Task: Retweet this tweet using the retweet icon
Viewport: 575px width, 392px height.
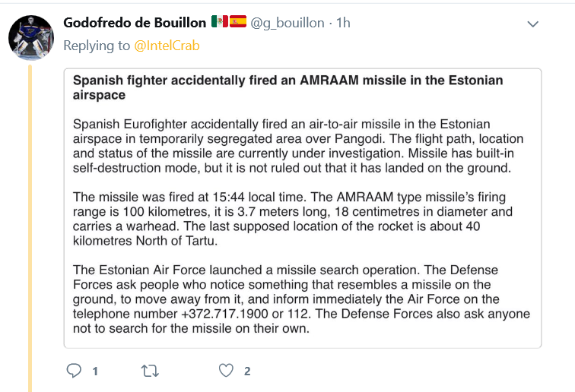Action: [150, 371]
